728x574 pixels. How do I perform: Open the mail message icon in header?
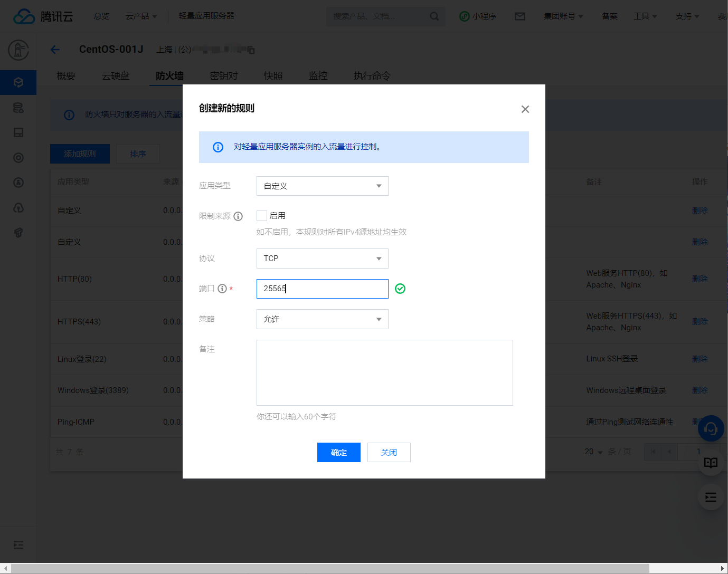pyautogui.click(x=520, y=16)
